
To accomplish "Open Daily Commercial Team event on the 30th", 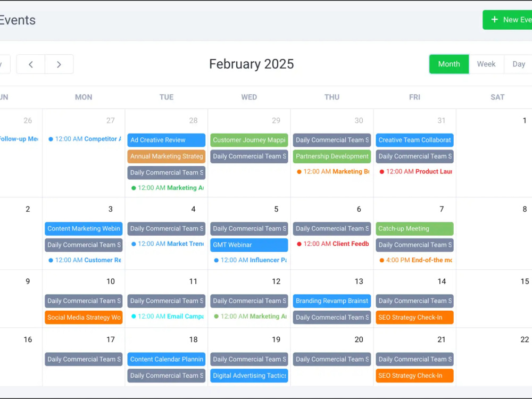I will [x=332, y=140].
